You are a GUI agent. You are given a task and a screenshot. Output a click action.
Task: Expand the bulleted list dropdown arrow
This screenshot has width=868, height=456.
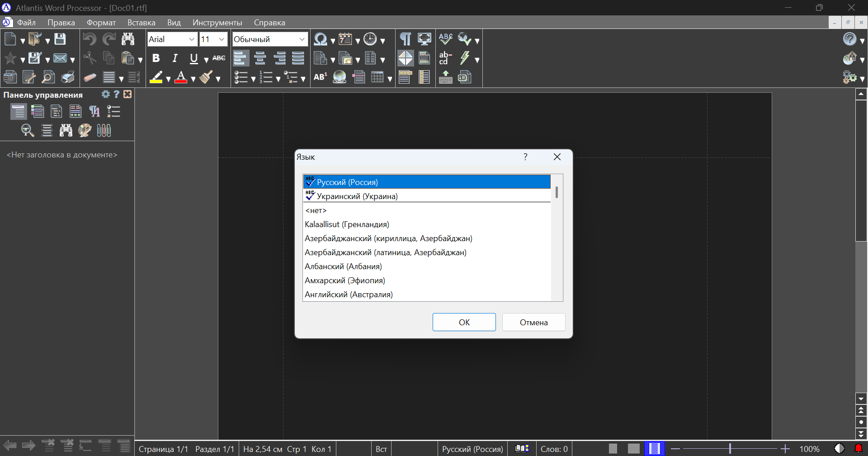click(x=253, y=79)
